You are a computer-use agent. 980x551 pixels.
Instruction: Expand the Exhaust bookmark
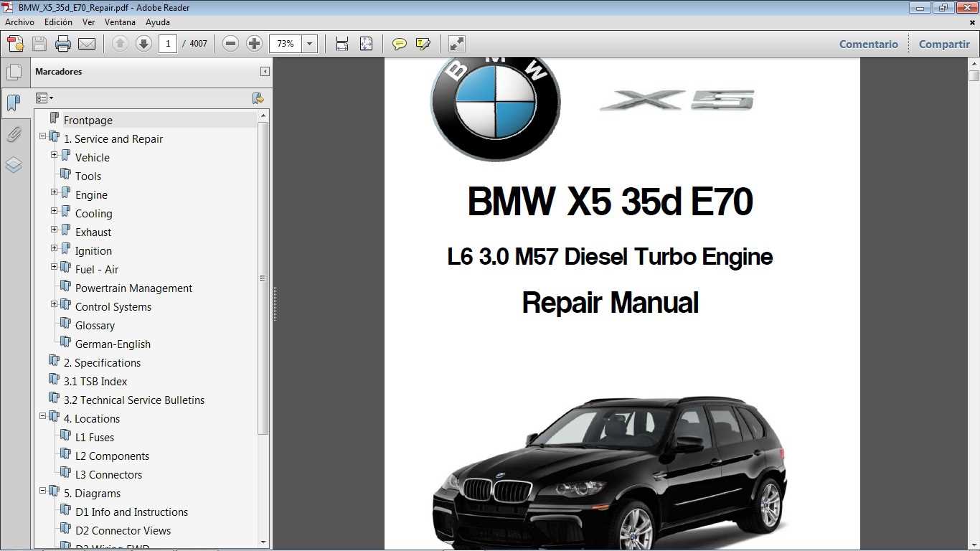[x=55, y=229]
